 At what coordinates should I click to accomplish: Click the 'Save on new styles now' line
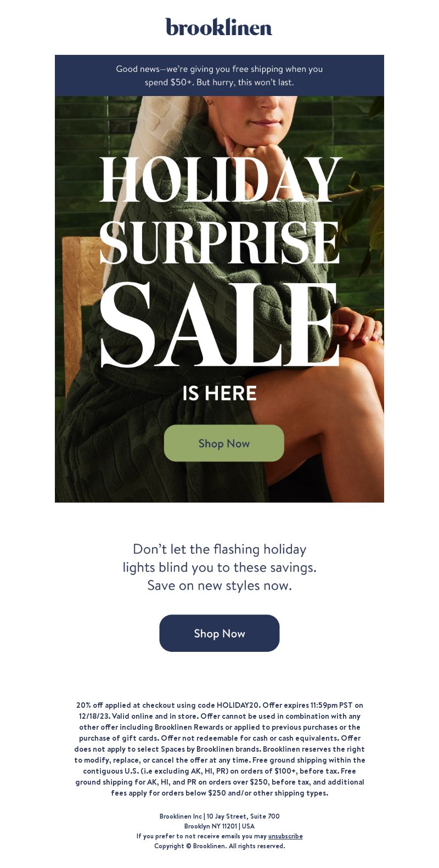point(219,585)
